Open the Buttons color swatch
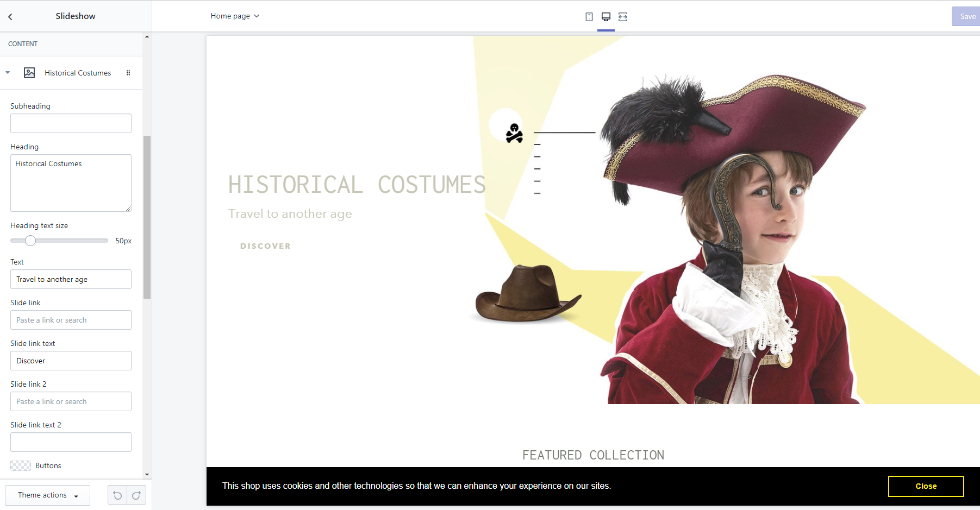The width and height of the screenshot is (980, 510). coord(21,465)
